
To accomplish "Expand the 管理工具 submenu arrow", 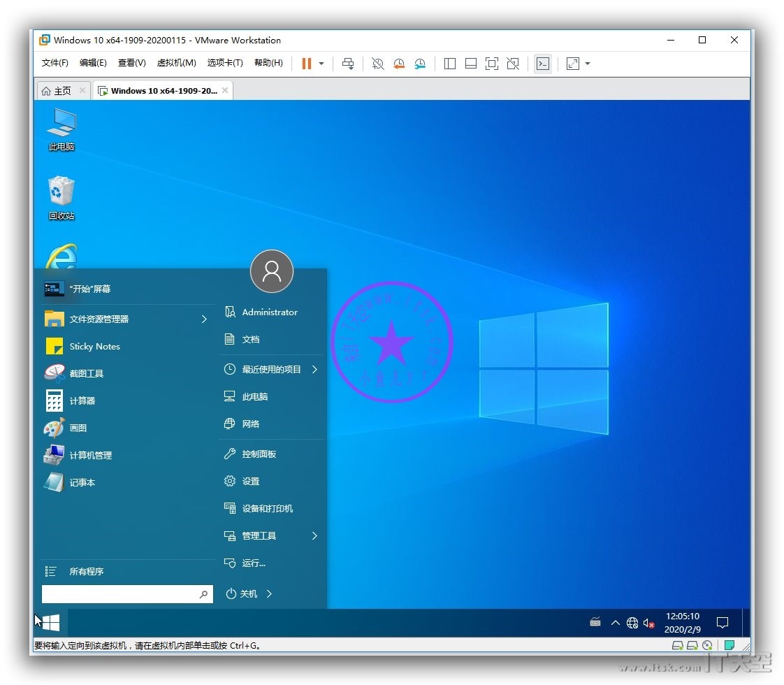I will (314, 536).
